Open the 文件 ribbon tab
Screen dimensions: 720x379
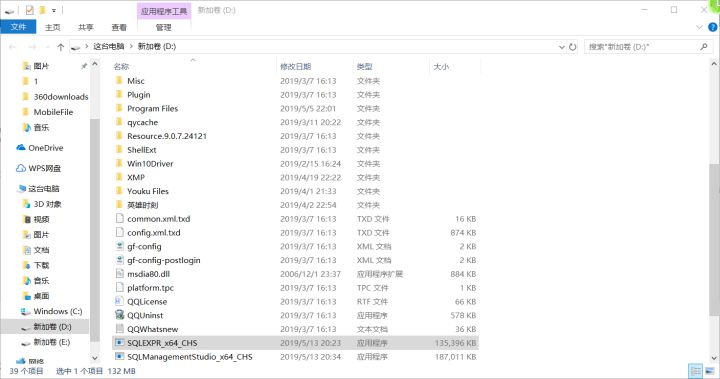[18, 27]
